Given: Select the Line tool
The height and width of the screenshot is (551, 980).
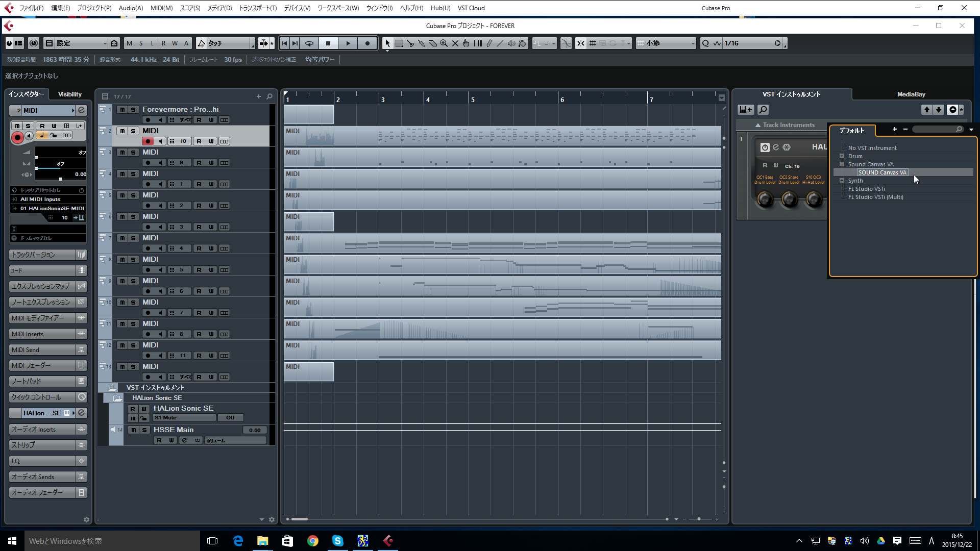Looking at the screenshot, I should click(500, 43).
